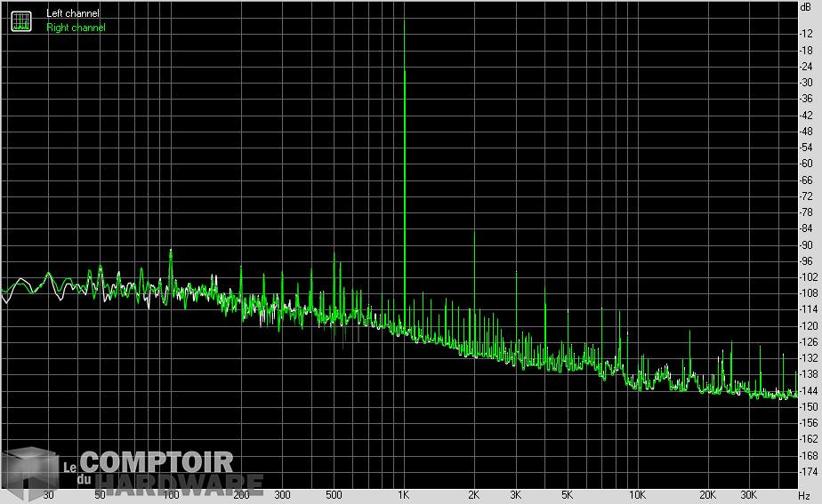Click the -90 dB scale label
The image size is (822, 504).
(x=806, y=244)
